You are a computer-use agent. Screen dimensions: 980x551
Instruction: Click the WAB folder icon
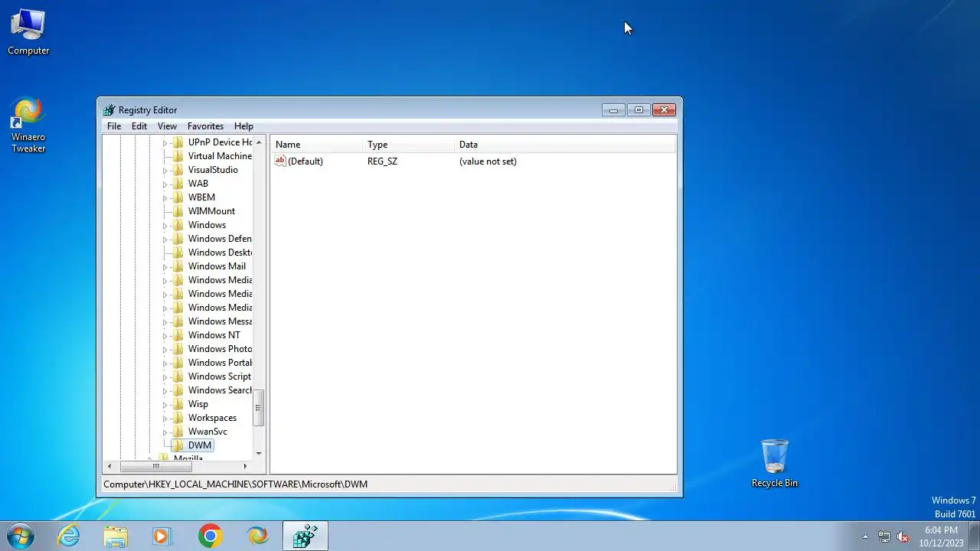[178, 184]
